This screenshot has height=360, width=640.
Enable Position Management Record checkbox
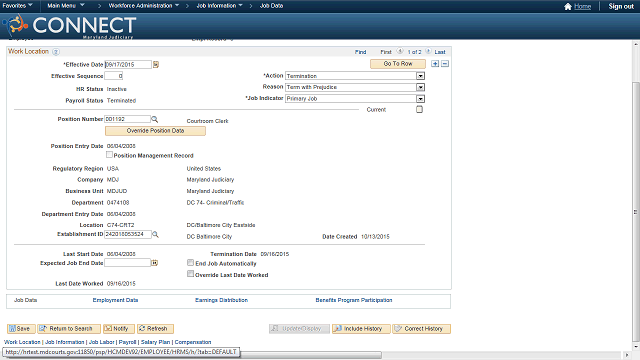pyautogui.click(x=109, y=155)
